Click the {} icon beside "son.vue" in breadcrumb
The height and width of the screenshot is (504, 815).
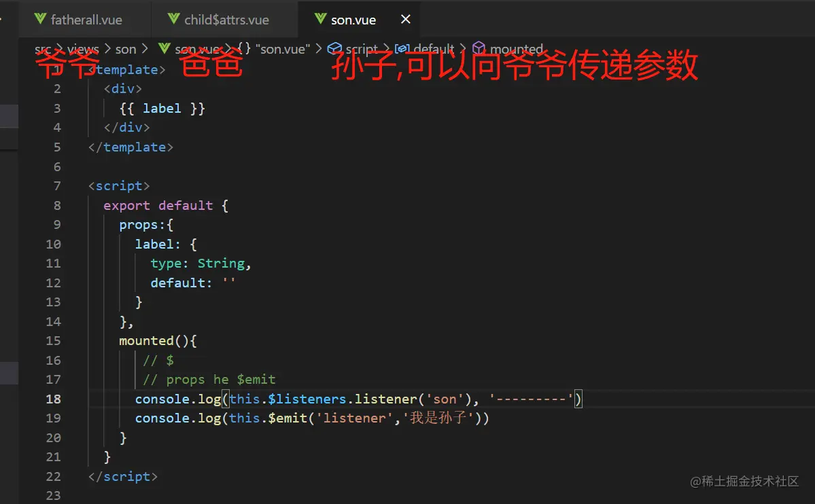tap(243, 49)
